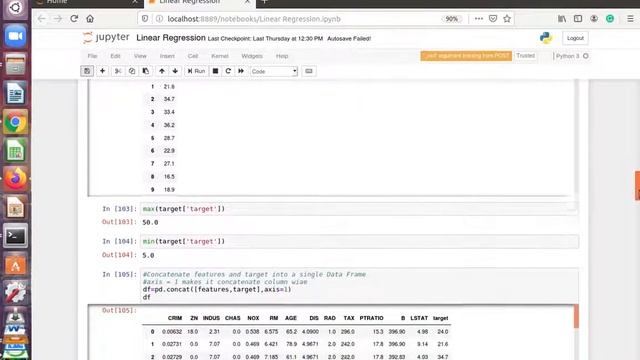The height and width of the screenshot is (360, 640).
Task: Open Ubuntu Software from the dock
Action: pyautogui.click(x=16, y=264)
